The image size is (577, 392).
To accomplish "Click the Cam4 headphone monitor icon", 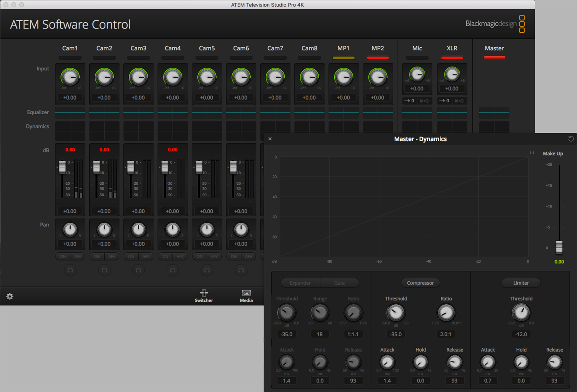I will pyautogui.click(x=173, y=270).
